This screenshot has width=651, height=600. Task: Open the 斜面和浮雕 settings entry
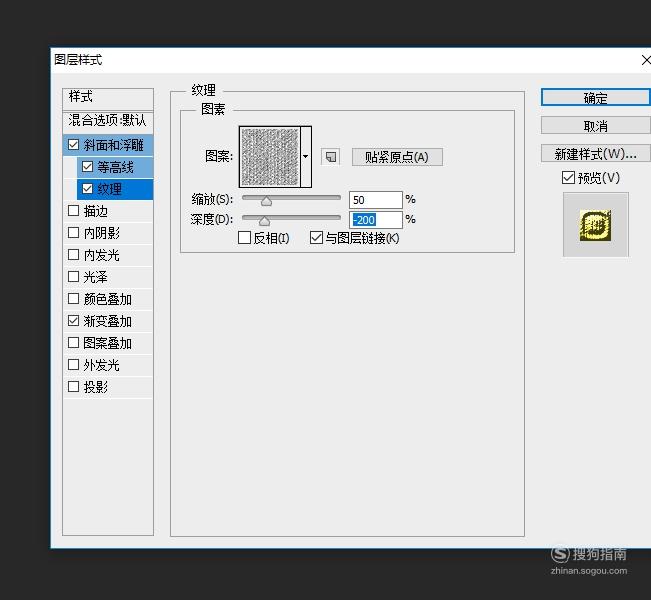click(114, 145)
